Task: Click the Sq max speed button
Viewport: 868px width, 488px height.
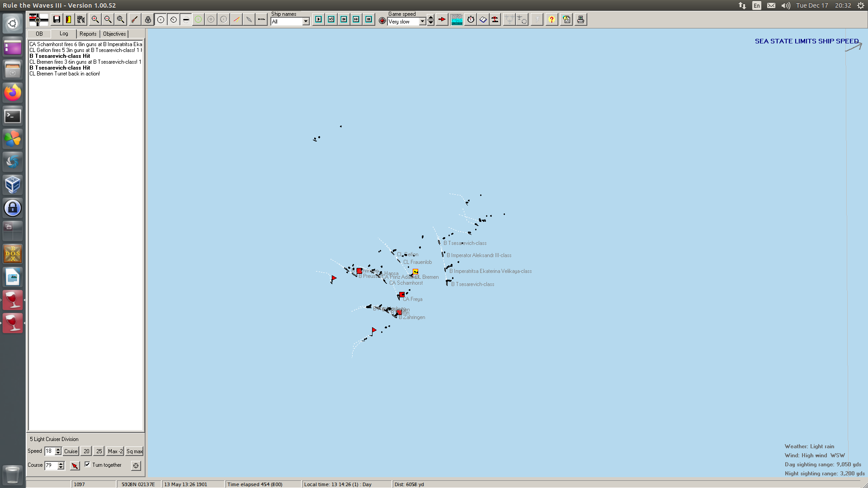Action: [x=134, y=451]
